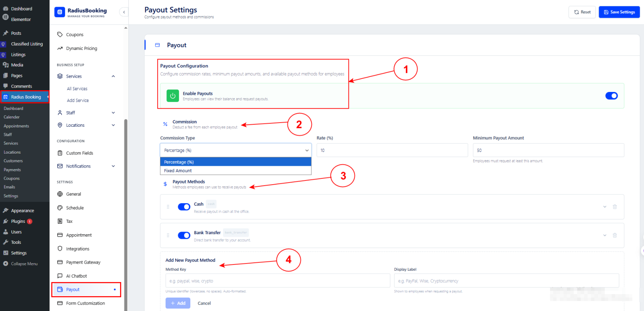
Task: Delete the Cash payout method
Action: pyautogui.click(x=615, y=206)
